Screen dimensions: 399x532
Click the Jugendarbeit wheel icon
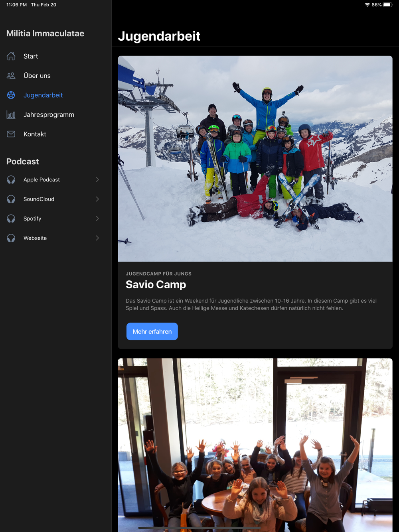coord(11,95)
